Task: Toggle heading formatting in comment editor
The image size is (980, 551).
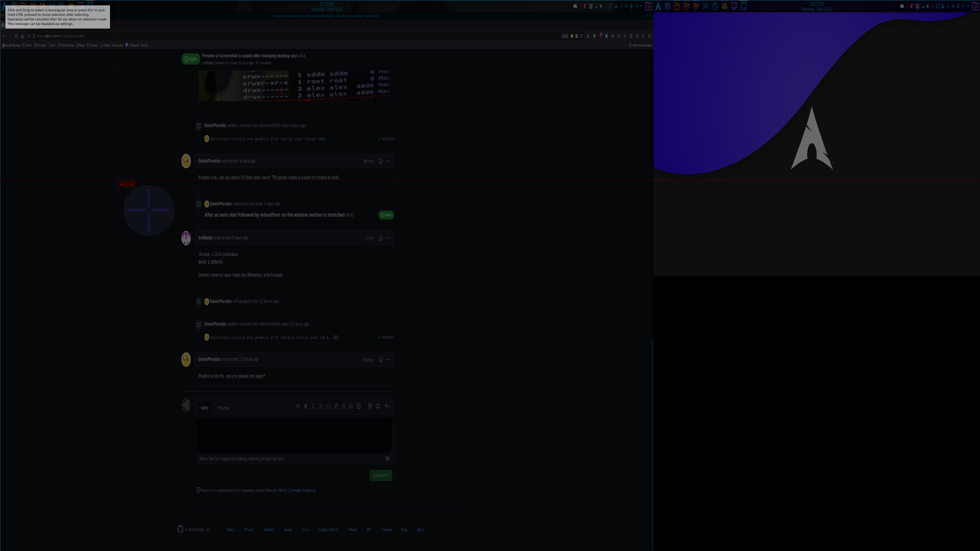Action: (x=298, y=406)
